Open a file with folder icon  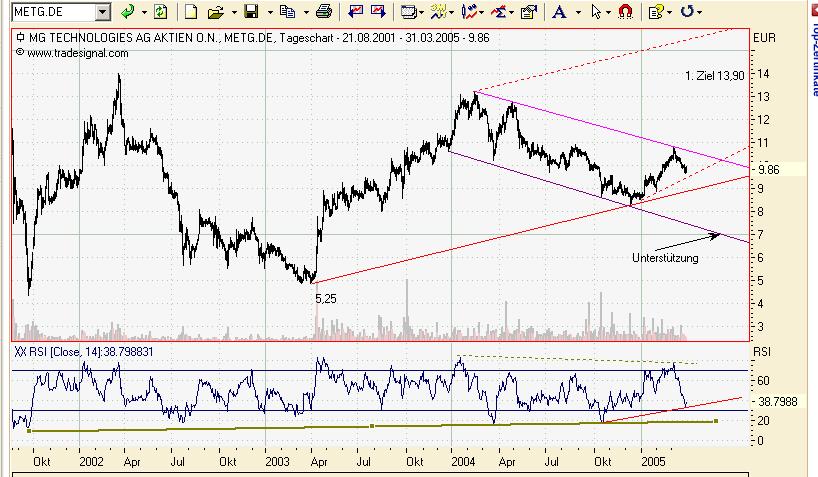[215, 11]
